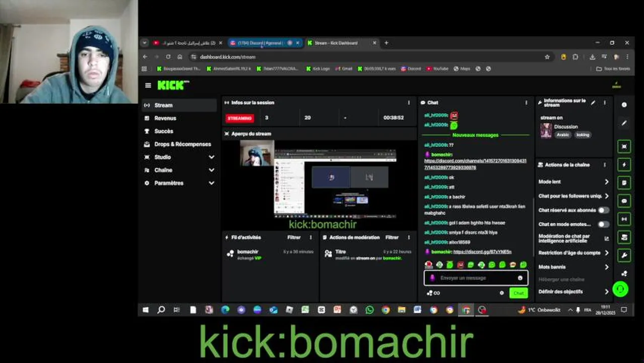Screen dimensions: 644x363
Task: Open Chat panel three-dot menu
Action: click(527, 102)
